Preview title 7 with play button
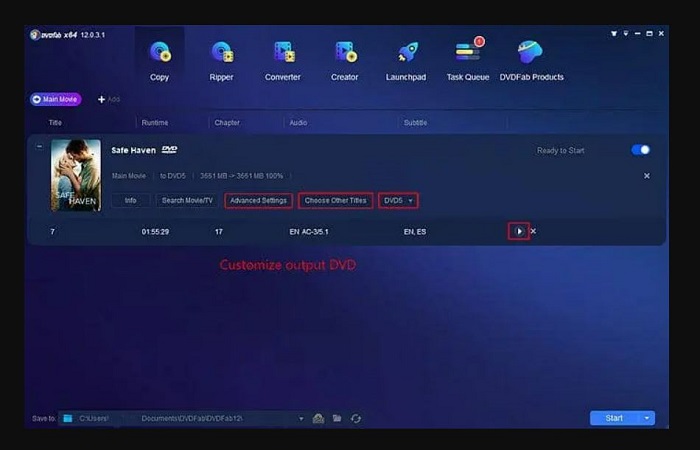 519,231
